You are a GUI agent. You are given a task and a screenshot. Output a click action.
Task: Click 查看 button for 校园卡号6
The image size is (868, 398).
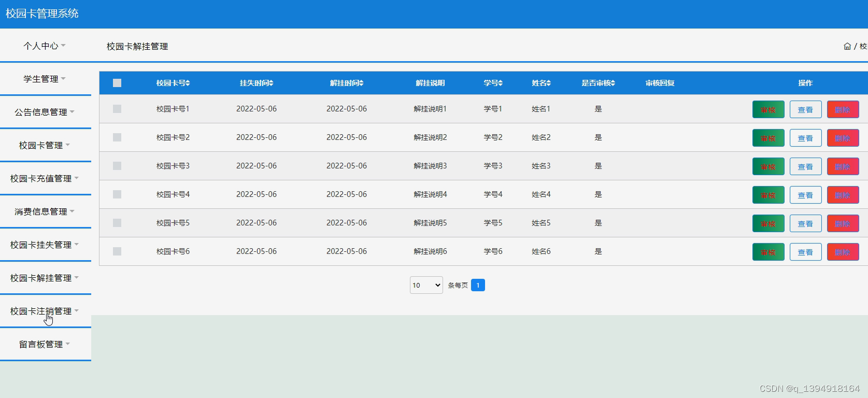(x=805, y=252)
